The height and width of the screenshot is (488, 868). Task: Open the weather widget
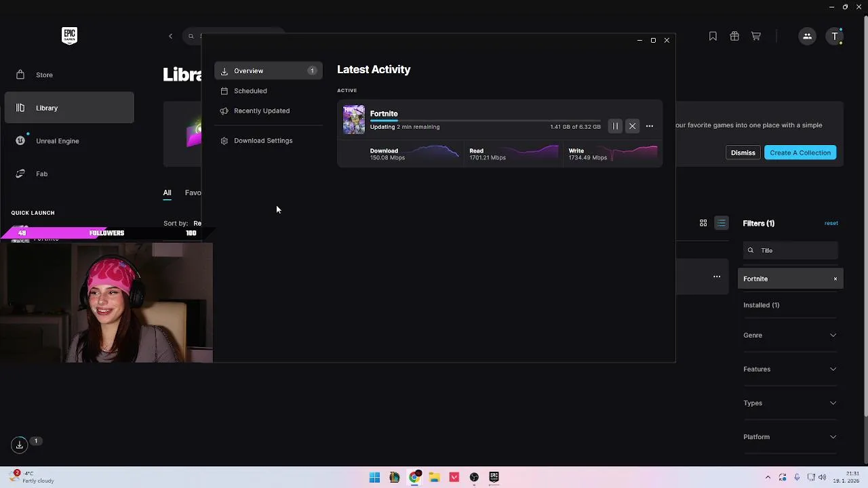[x=33, y=477]
